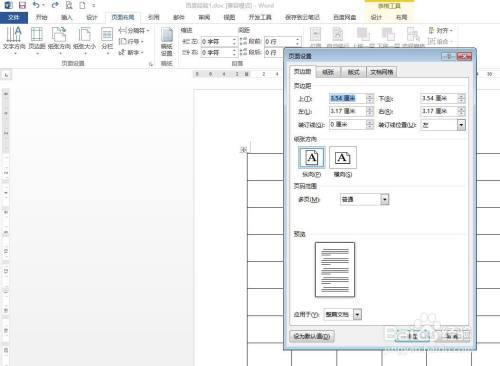Click the 上 top margin input field
Viewport: 500px width, 366px height.
tap(348, 98)
